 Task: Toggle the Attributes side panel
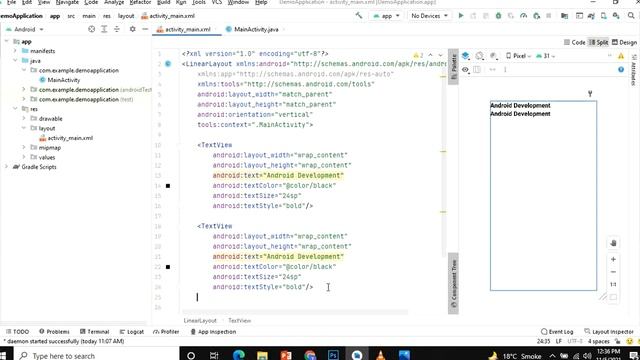click(x=633, y=70)
